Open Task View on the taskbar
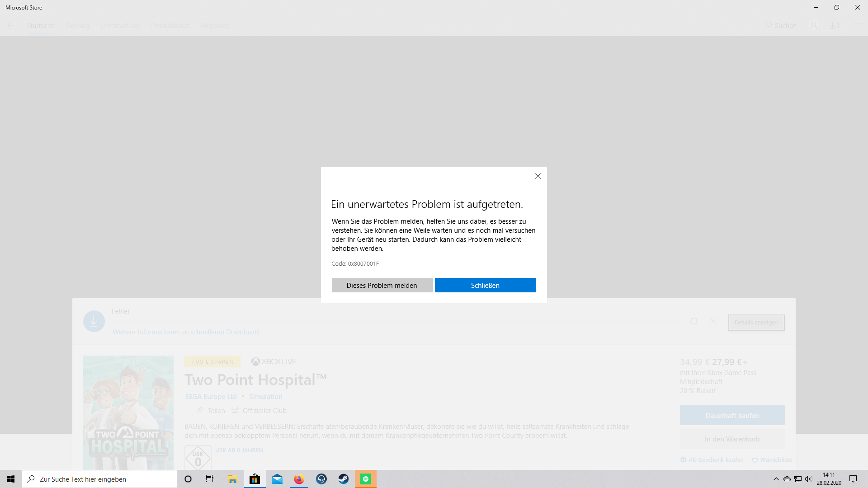Viewport: 868px width, 488px height. 210,479
